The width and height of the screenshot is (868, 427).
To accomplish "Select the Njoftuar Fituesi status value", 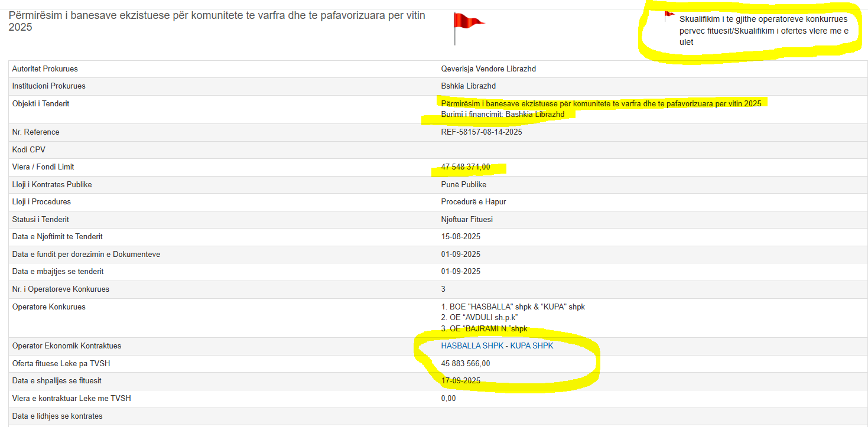I will 466,219.
